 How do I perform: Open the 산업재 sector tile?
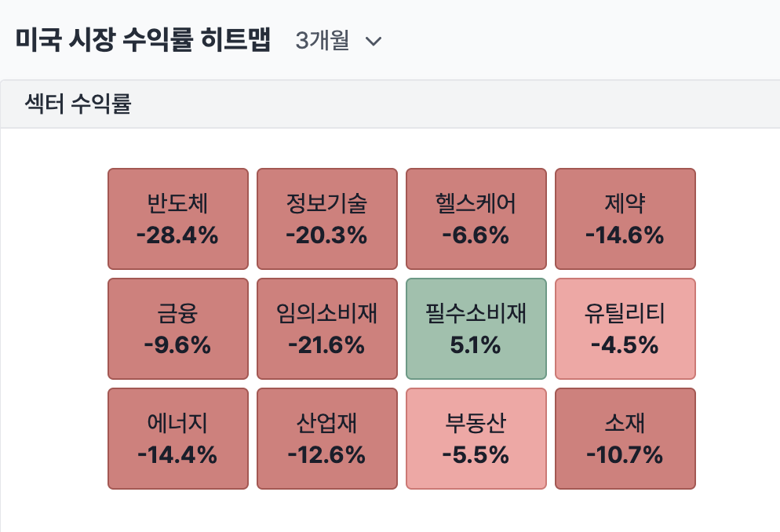coord(326,439)
